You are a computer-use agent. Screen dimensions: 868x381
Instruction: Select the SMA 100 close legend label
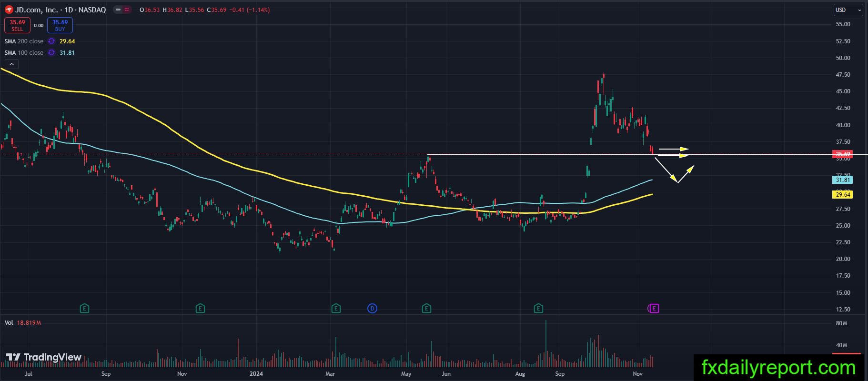[x=24, y=53]
